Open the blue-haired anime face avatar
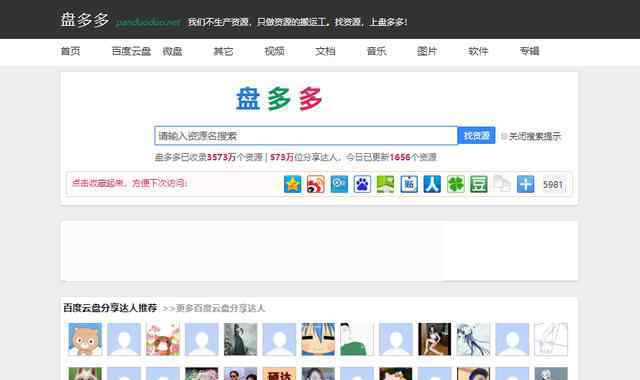The width and height of the screenshot is (640, 380). click(x=318, y=339)
